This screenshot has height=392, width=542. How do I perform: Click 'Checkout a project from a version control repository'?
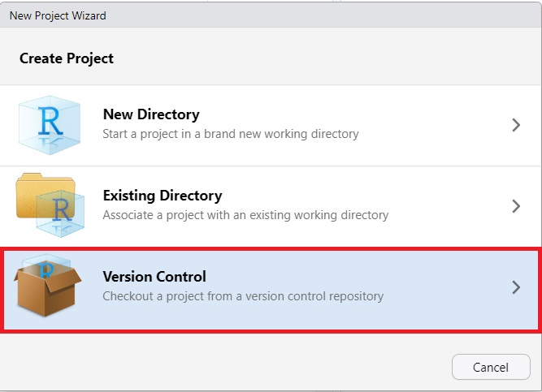[x=243, y=296]
